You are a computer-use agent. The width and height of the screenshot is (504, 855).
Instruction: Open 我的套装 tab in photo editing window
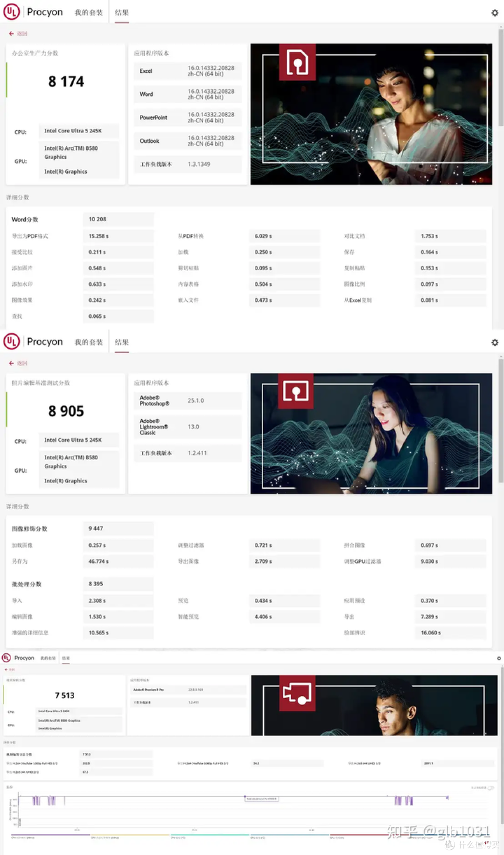[x=89, y=343]
